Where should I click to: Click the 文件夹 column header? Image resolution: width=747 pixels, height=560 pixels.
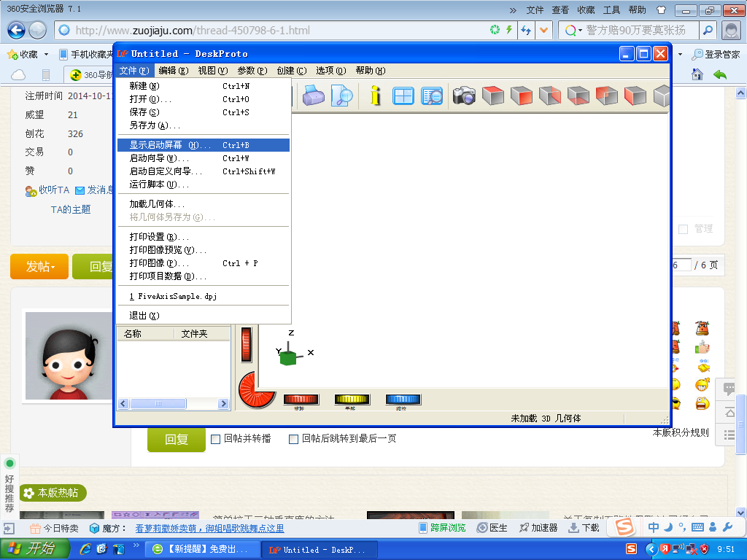[x=202, y=334]
